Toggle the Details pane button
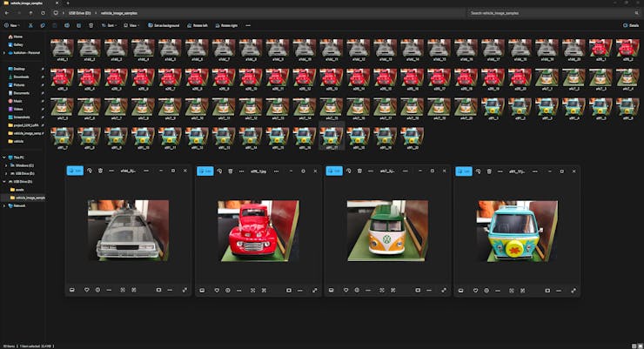This screenshot has height=349, width=644. (631, 25)
